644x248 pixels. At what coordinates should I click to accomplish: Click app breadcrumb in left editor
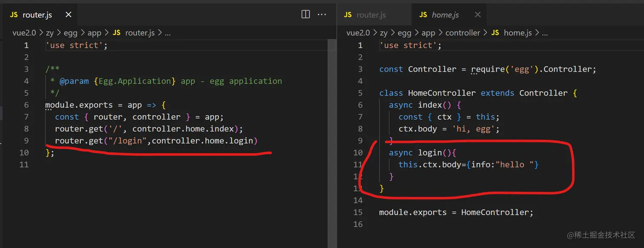(94, 33)
